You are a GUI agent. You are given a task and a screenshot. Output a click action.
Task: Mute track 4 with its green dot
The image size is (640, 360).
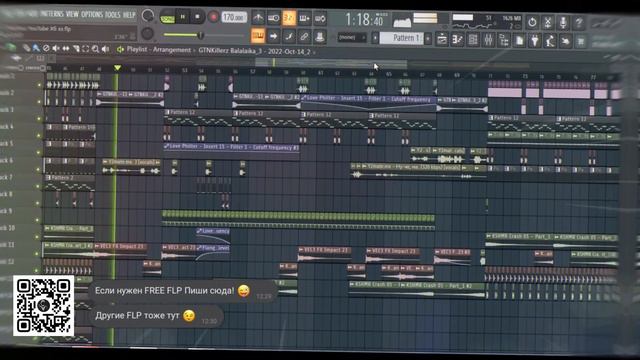39,136
